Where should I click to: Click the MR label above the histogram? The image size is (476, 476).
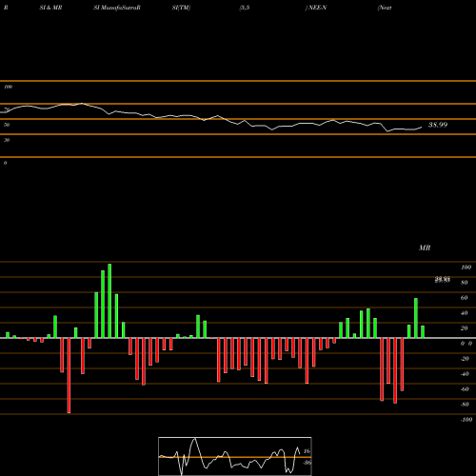pos(425,248)
